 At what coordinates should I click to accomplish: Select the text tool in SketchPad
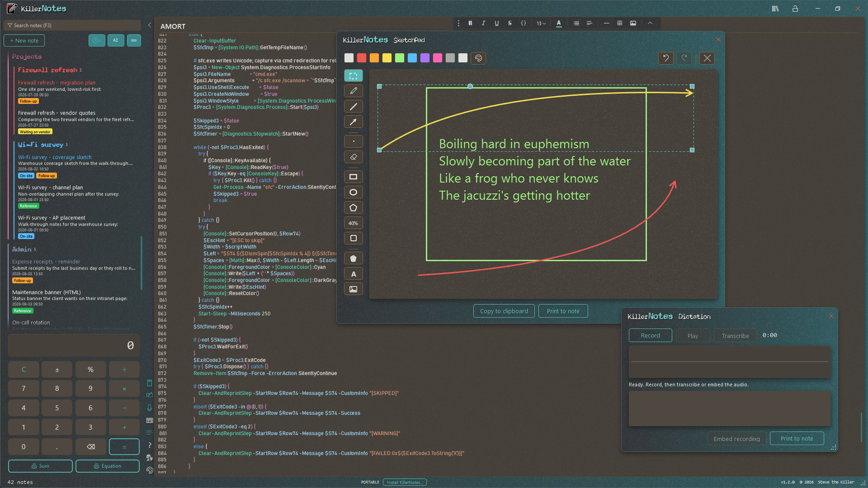click(x=354, y=274)
